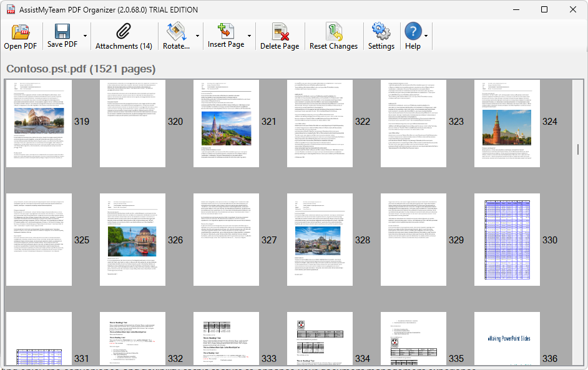The width and height of the screenshot is (588, 370).
Task: Select page 328 thumbnail
Action: point(320,240)
